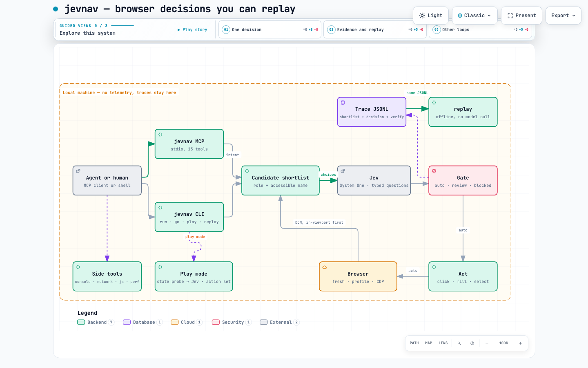This screenshot has width=588, height=368.
Task: Click the zoom out minus button
Action: pos(487,343)
